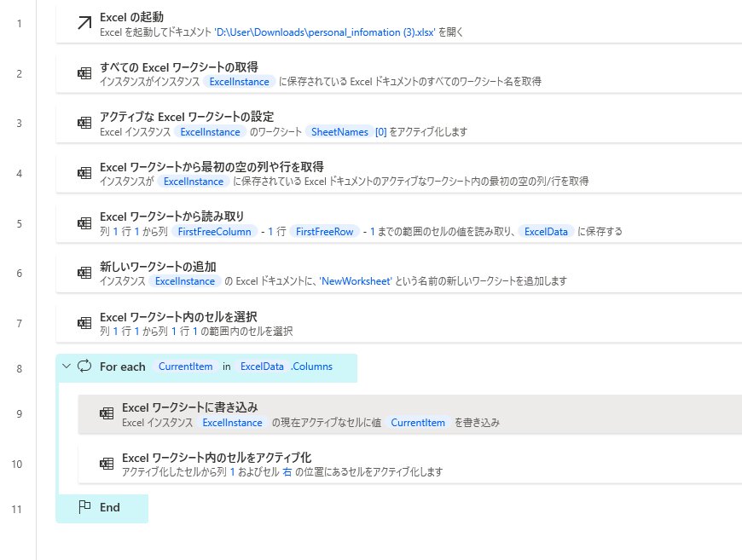Click the FirstFreeRow variable chip
The height and width of the screenshot is (560, 742).
[325, 232]
